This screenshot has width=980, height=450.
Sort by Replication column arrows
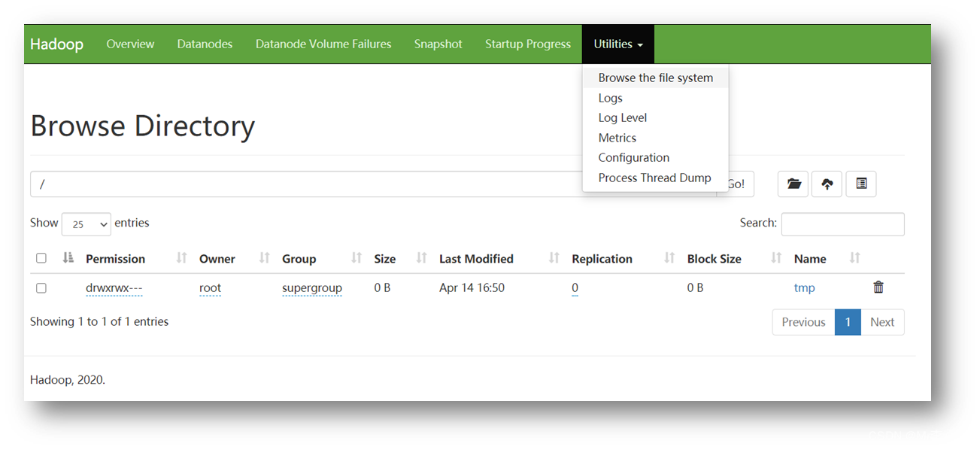[669, 258]
